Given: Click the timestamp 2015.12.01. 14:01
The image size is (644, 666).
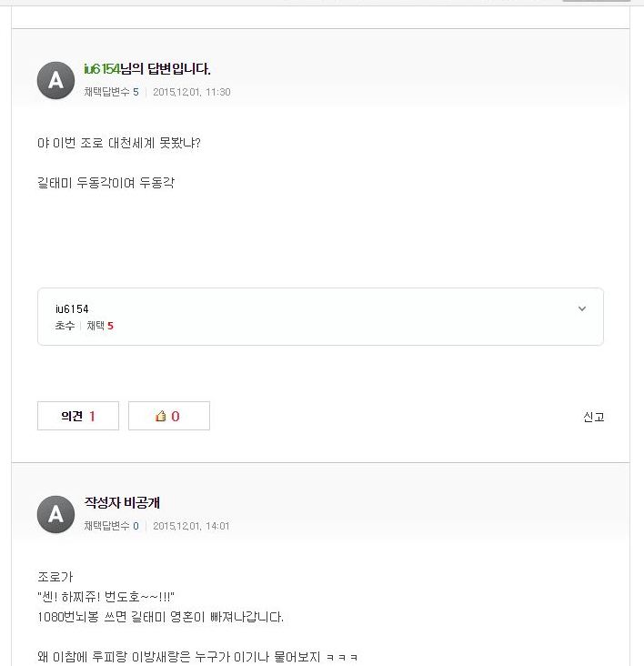Looking at the screenshot, I should pos(191,526).
